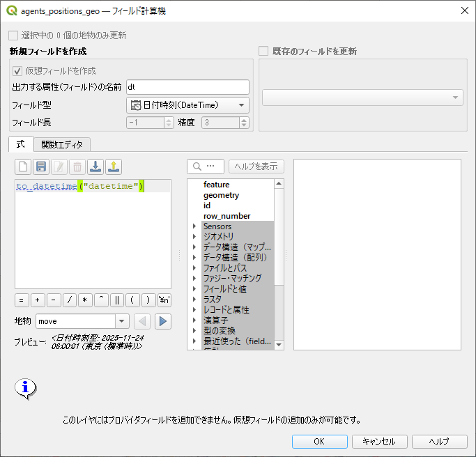
Task: Click the import user expressions icon
Action: [x=95, y=166]
